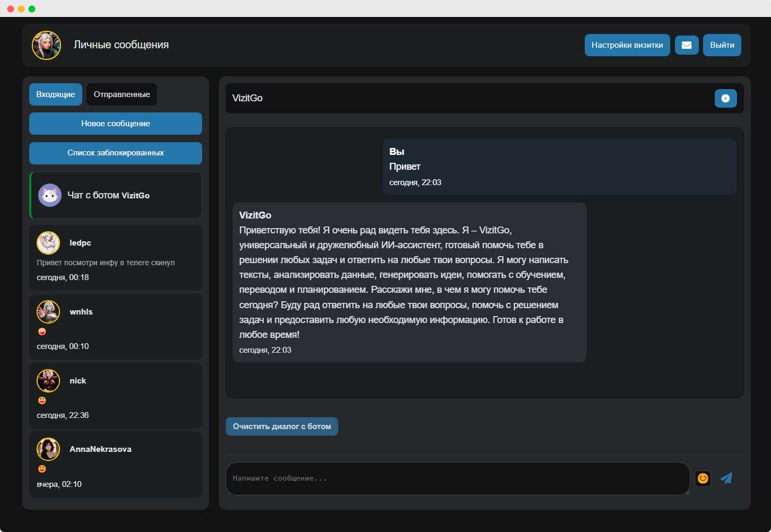The height and width of the screenshot is (532, 771).
Task: Click Очистить диалог с ботом button
Action: point(282,426)
